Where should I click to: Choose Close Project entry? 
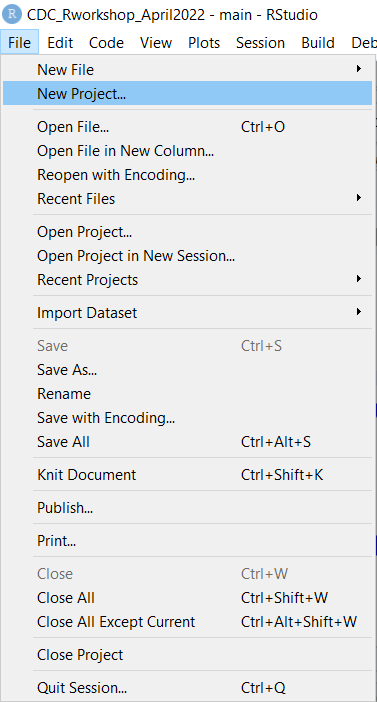point(188,655)
